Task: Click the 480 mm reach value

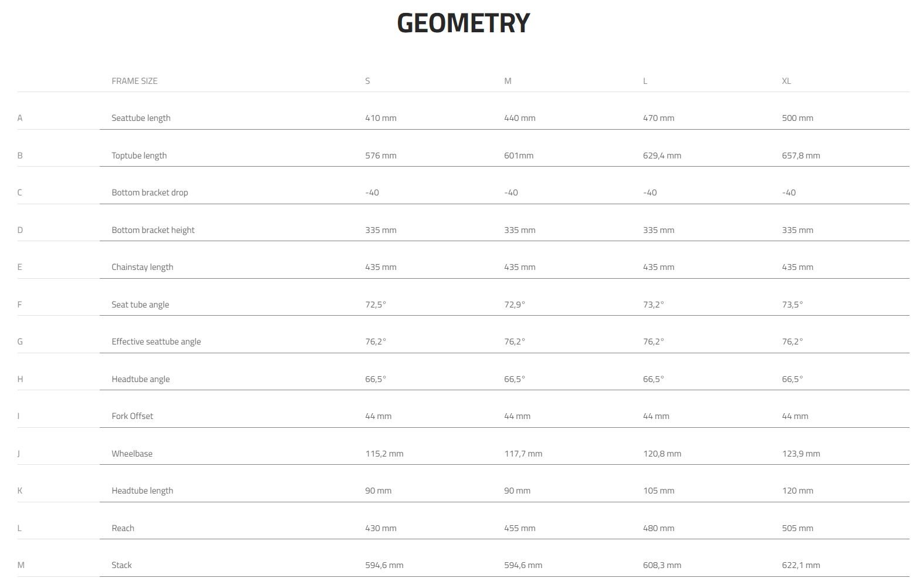Action: [658, 528]
